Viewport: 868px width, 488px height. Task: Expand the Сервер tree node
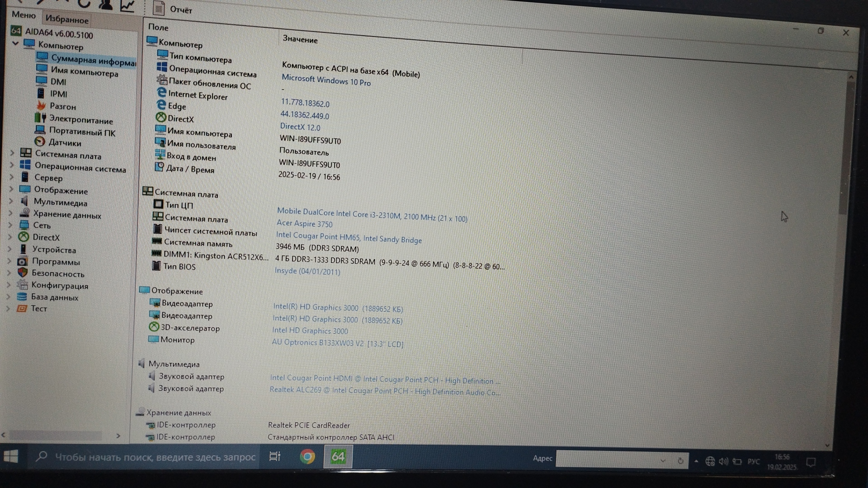(x=12, y=177)
